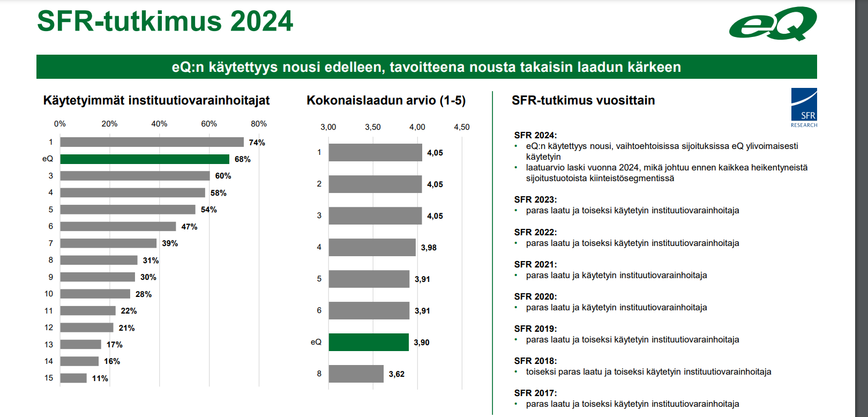868x417 pixels.
Task: Select the 80% axis label
Action: pos(259,124)
